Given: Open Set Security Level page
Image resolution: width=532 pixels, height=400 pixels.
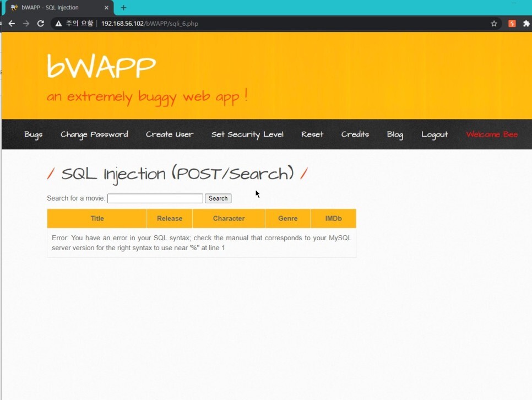Looking at the screenshot, I should pyautogui.click(x=247, y=134).
